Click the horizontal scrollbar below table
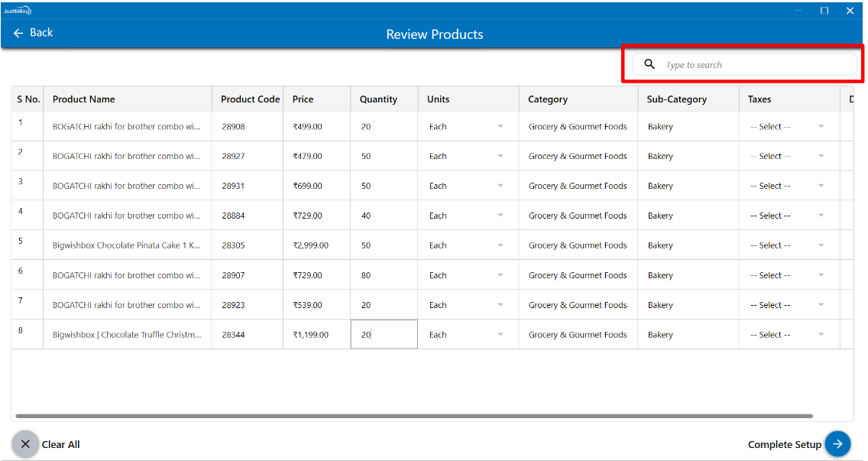 [x=413, y=417]
